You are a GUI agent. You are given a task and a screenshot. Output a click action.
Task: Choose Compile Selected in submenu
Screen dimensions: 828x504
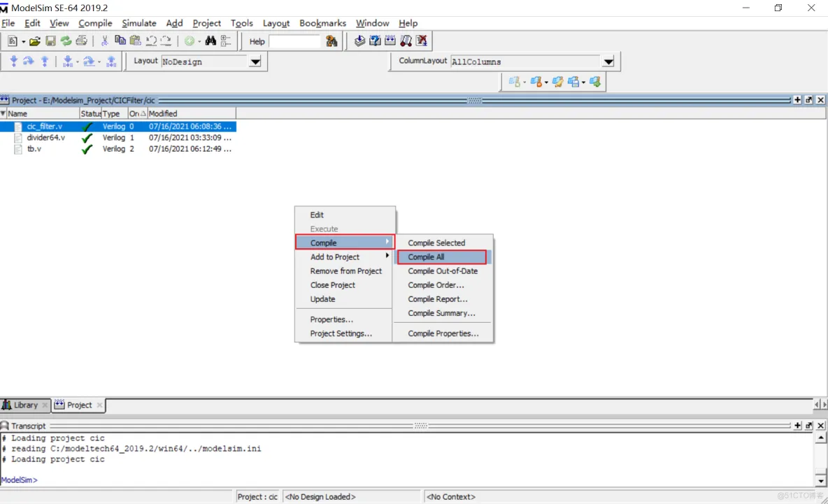[436, 243]
